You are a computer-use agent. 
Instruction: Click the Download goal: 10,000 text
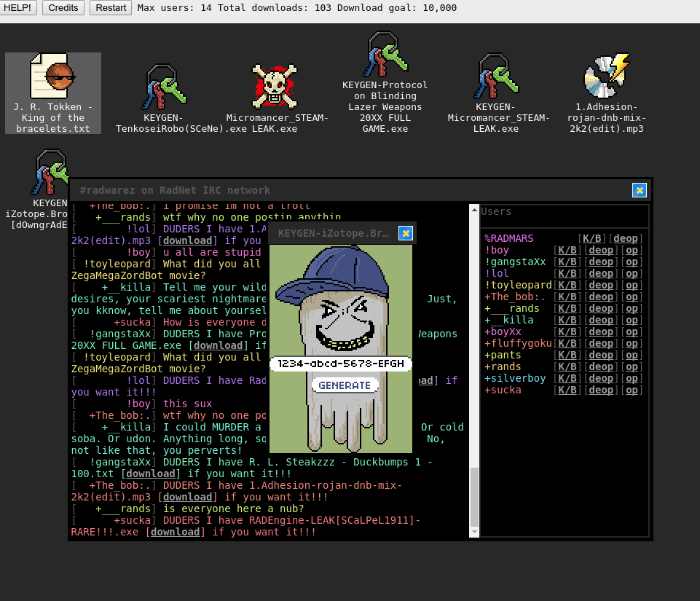397,7
